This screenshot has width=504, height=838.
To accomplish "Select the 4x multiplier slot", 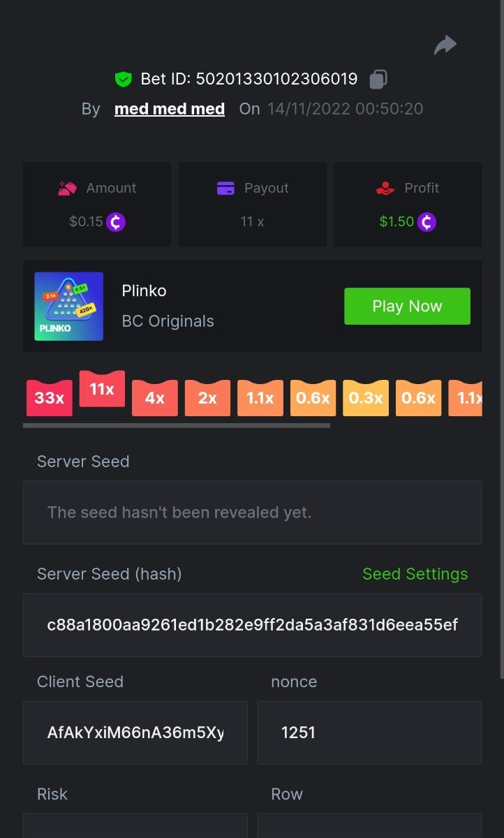I will pyautogui.click(x=154, y=398).
